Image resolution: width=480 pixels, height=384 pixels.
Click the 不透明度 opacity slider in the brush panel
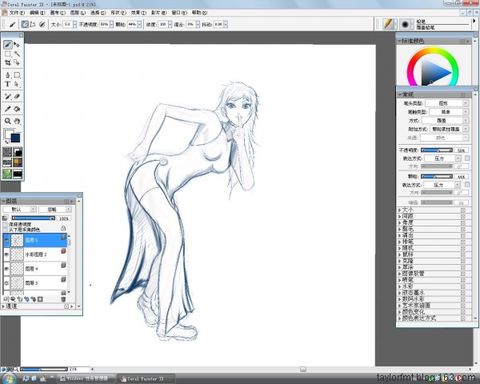point(437,150)
